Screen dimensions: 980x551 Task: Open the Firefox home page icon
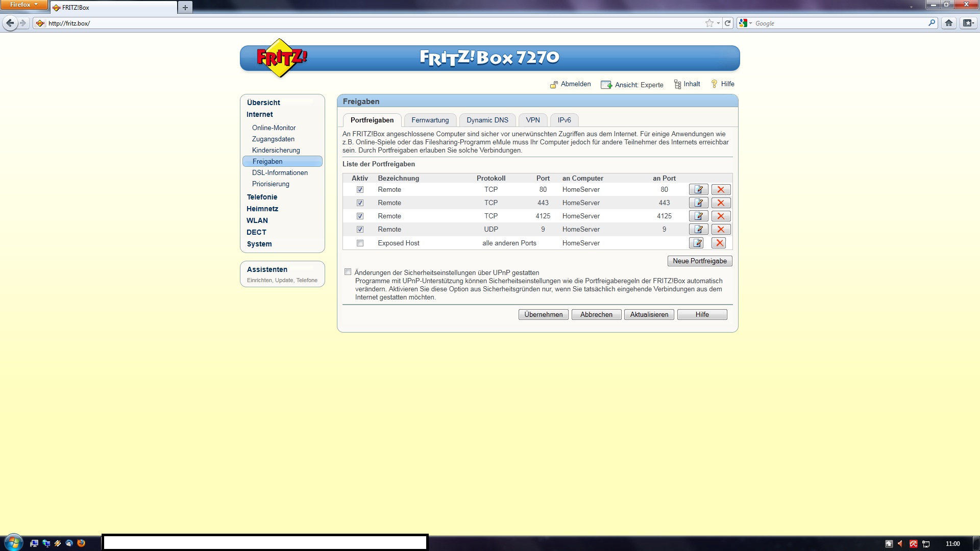pyautogui.click(x=949, y=23)
